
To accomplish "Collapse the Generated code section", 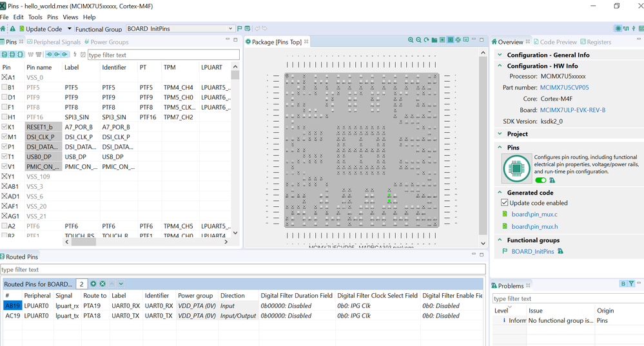I will pos(500,193).
